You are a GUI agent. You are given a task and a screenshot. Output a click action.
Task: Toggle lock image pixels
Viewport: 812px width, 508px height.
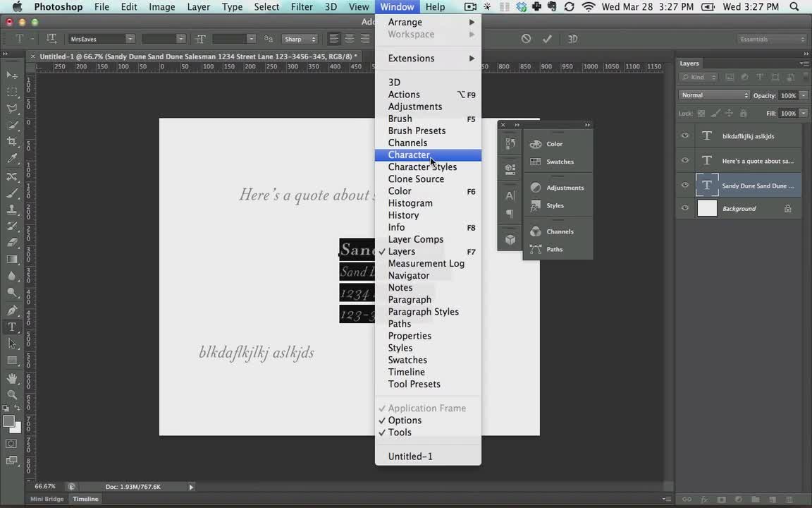point(715,113)
